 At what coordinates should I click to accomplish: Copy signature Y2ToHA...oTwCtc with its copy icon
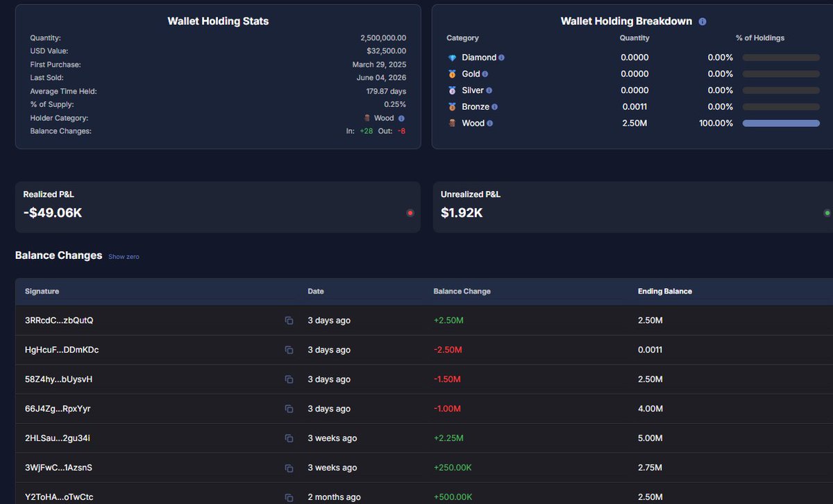289,498
